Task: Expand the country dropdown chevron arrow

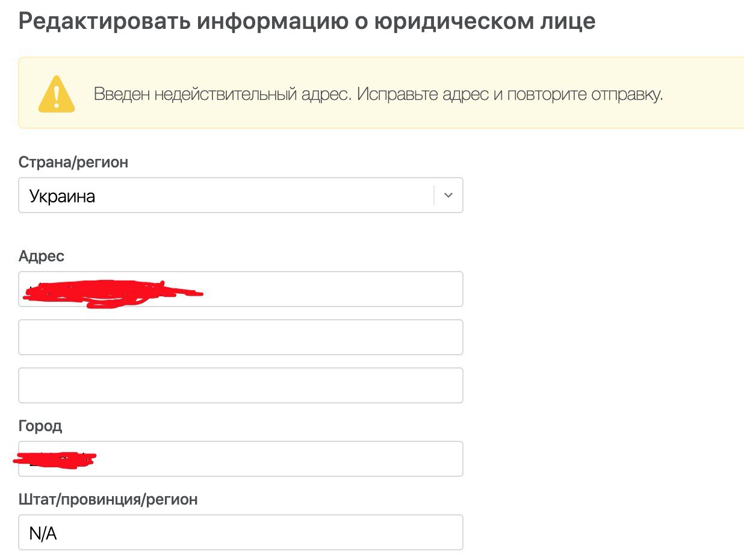Action: 448,195
